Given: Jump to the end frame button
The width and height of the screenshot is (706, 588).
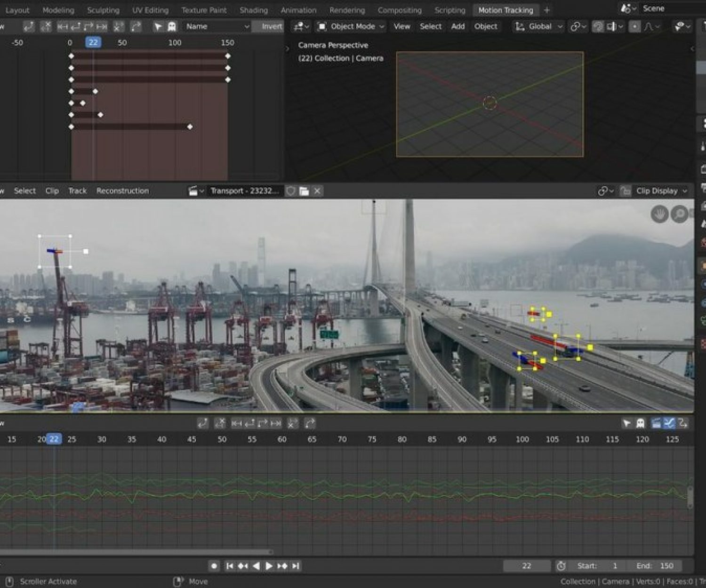Looking at the screenshot, I should 296,566.
